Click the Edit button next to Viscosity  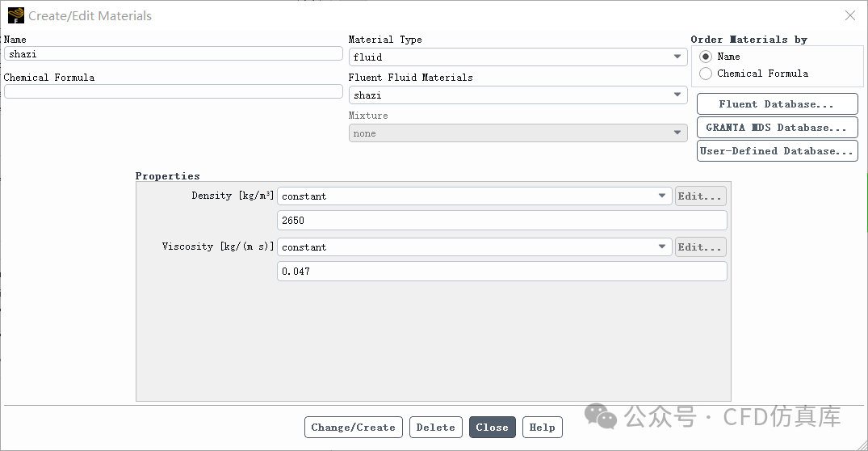coord(700,247)
